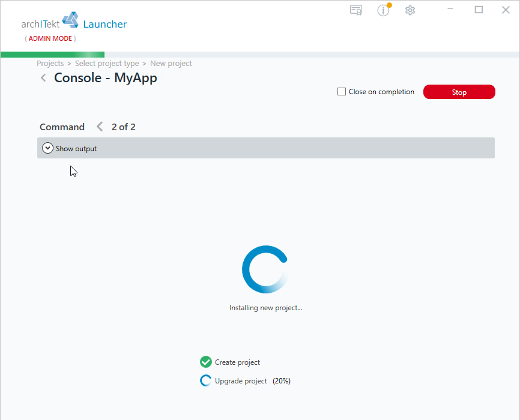Screen dimensions: 520x420
Task: Click the Installing new project... status text
Action: [x=265, y=308]
